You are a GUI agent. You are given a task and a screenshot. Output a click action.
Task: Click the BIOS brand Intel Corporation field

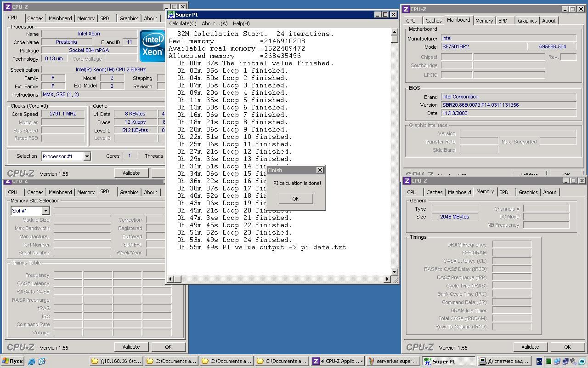point(509,97)
